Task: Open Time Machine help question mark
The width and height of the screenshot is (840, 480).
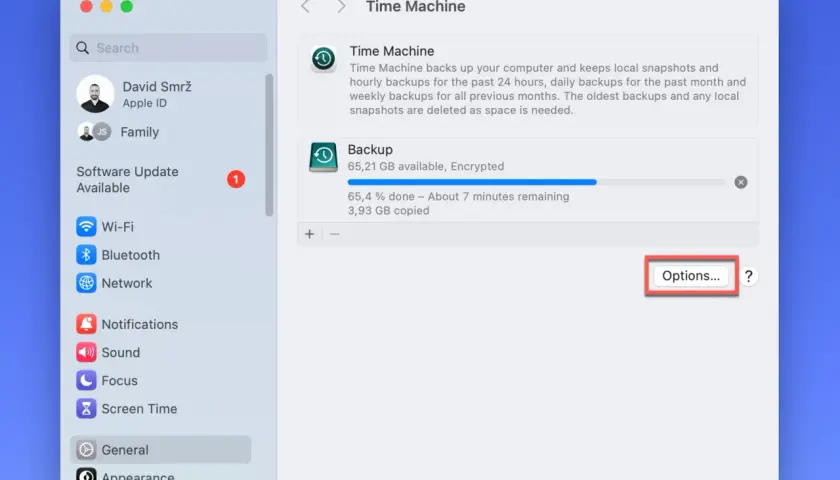Action: [x=748, y=276]
